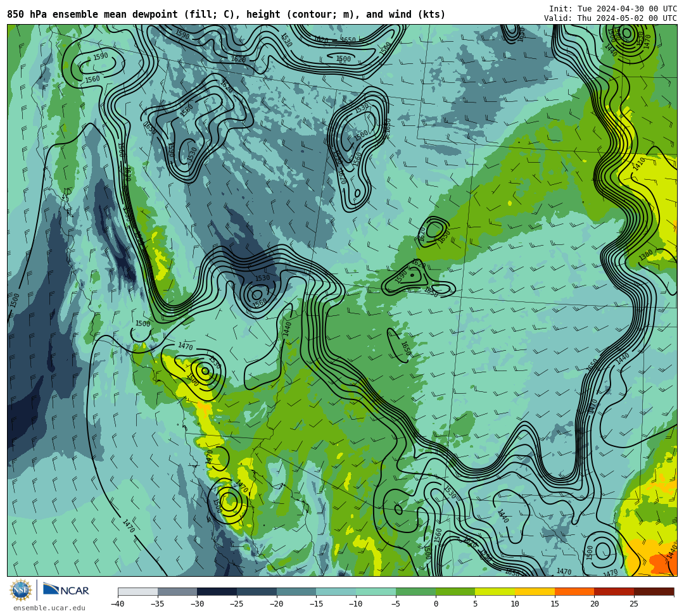Pick the amber 10 to 15 colorbar segment
The height and width of the screenshot is (616, 684).
pyautogui.click(x=535, y=591)
